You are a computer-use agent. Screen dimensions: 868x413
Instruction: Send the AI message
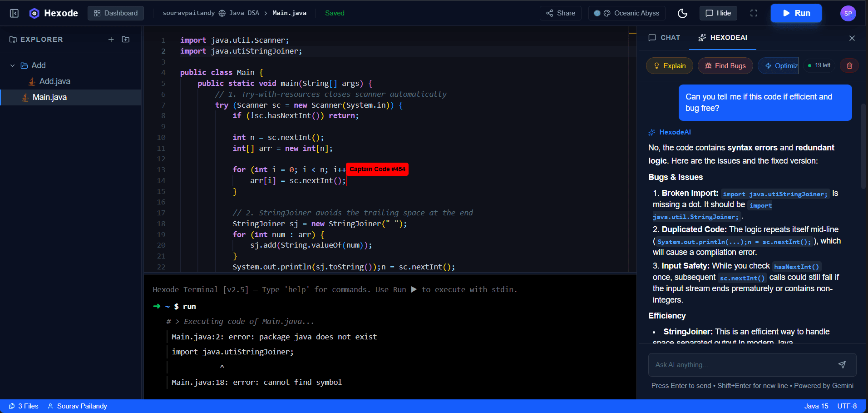pos(842,365)
